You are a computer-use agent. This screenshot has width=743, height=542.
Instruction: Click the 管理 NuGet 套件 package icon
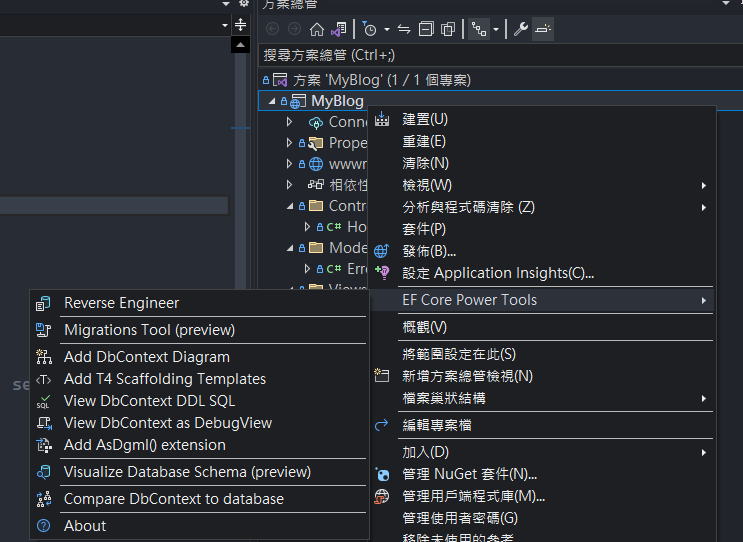(x=382, y=474)
